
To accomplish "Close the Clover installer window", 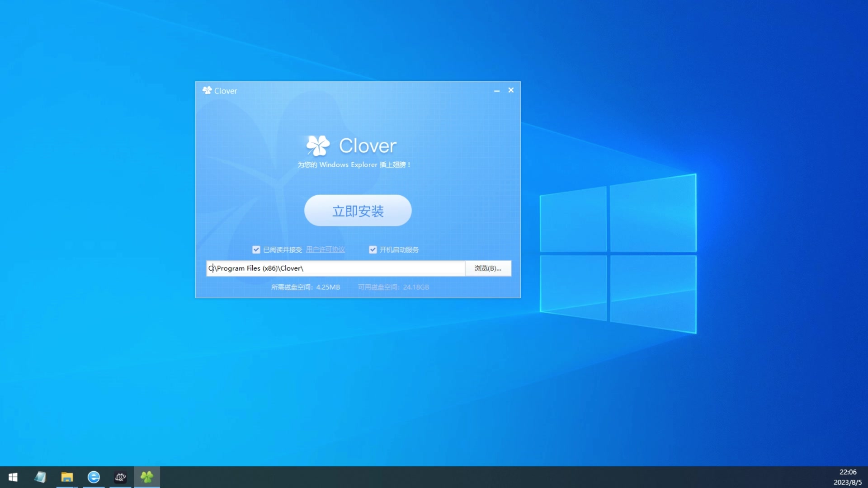I will point(511,90).
